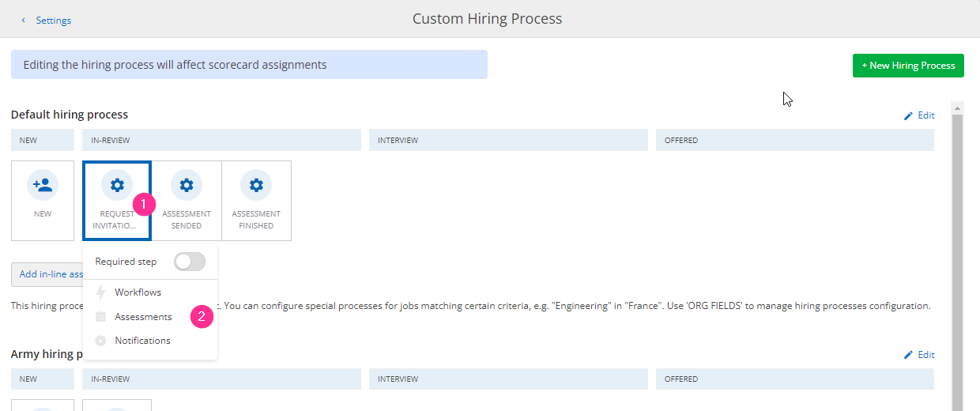Image resolution: width=980 pixels, height=411 pixels.
Task: Open the Assessment Sended step options
Action: (187, 201)
